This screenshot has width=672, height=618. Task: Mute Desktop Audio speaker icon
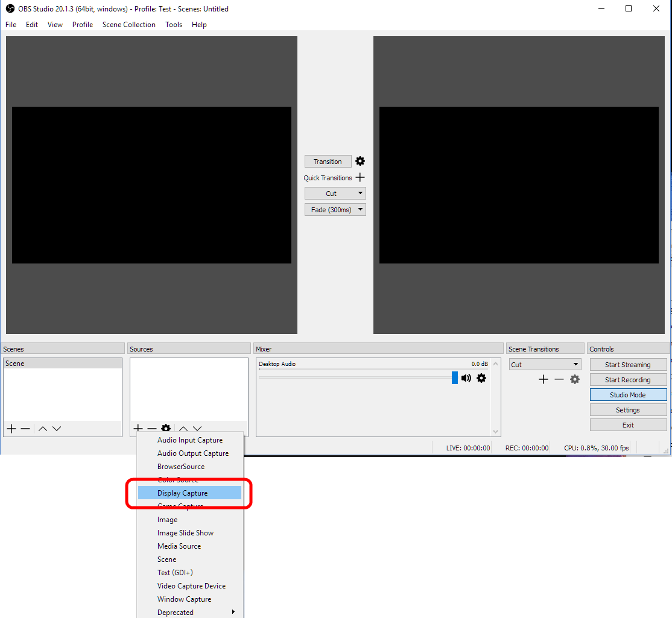coord(466,378)
